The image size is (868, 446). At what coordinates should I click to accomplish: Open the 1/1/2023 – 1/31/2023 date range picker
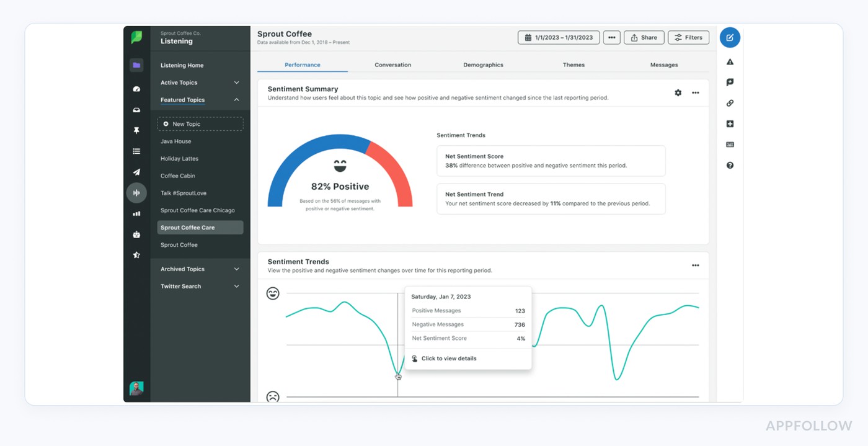pyautogui.click(x=559, y=38)
